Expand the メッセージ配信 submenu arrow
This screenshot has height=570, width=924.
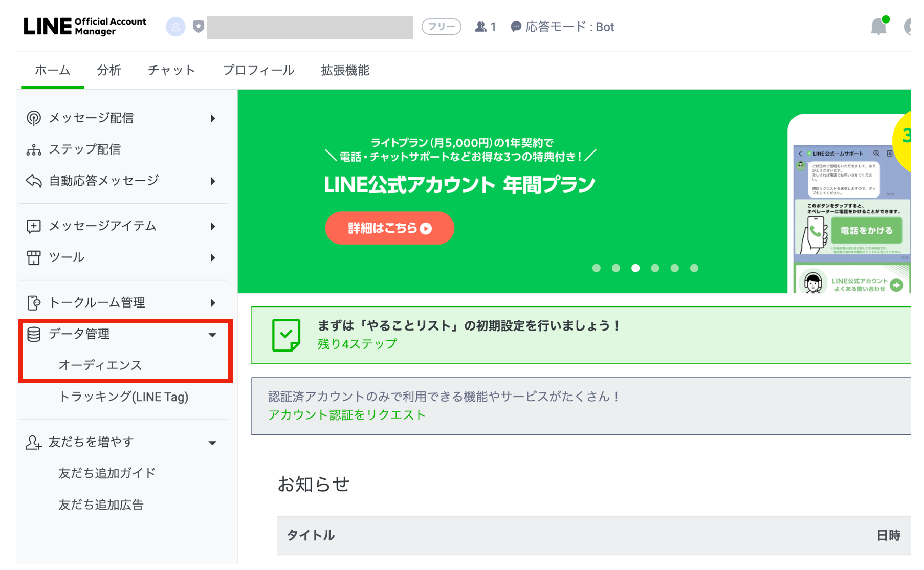pos(213,118)
